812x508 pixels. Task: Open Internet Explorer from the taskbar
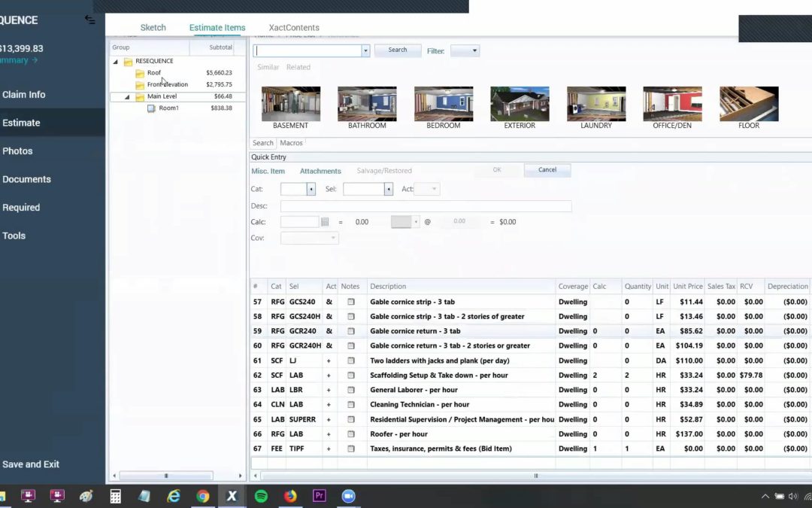click(174, 496)
